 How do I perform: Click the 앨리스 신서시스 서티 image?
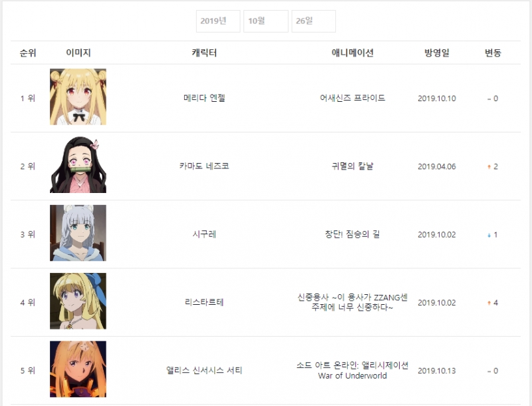pos(78,369)
